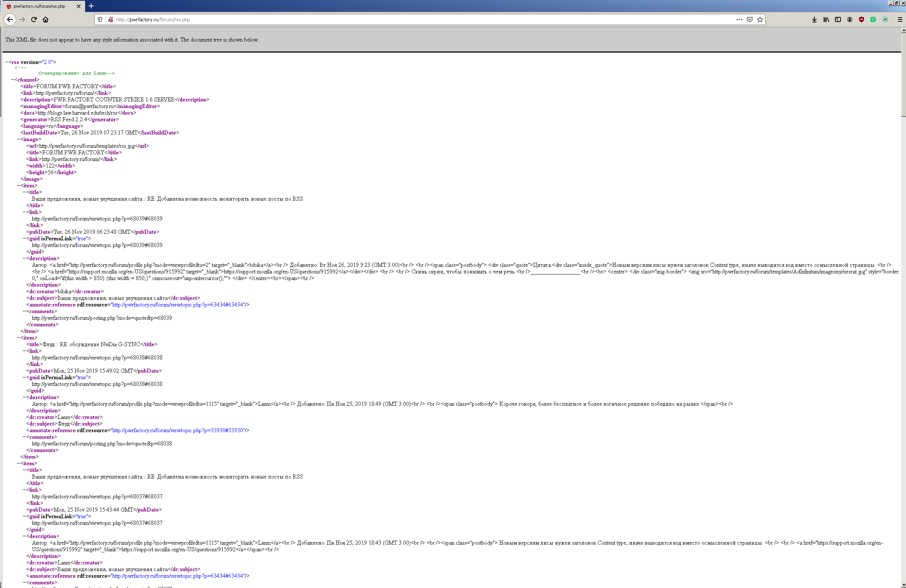This screenshot has height=588, width=906.
Task: Open page actions three-dots menu
Action: pos(739,19)
